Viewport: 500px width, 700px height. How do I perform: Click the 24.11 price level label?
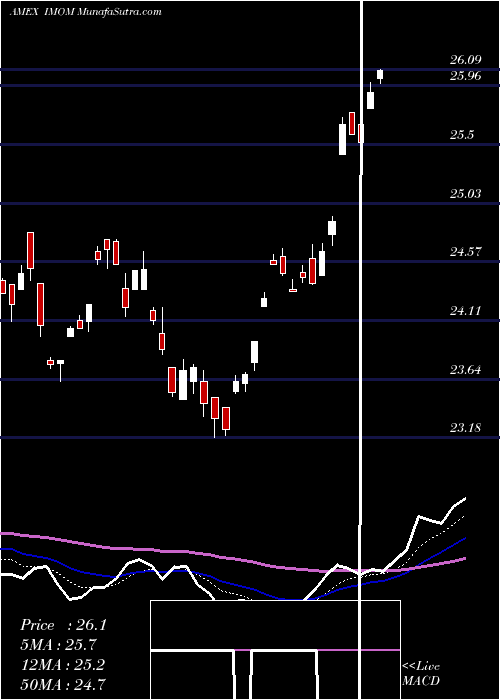click(466, 311)
